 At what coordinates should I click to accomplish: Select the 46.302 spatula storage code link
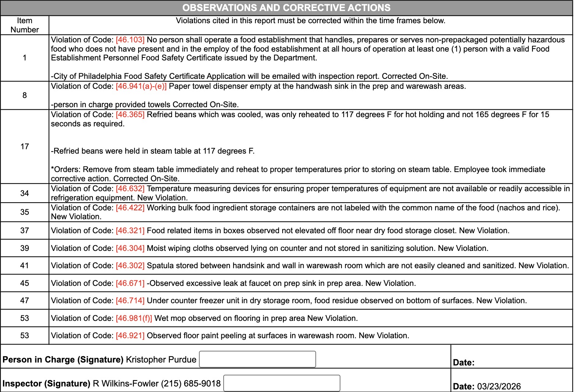[x=130, y=266]
